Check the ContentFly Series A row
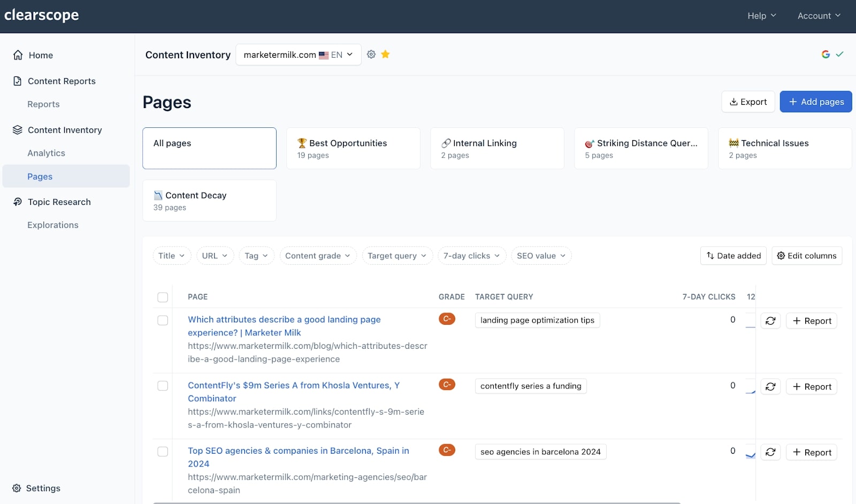The width and height of the screenshot is (856, 504). [x=163, y=386]
